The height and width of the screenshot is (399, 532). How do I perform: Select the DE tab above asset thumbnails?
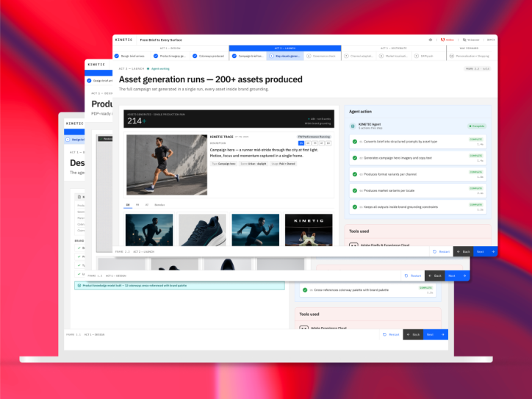click(x=128, y=205)
